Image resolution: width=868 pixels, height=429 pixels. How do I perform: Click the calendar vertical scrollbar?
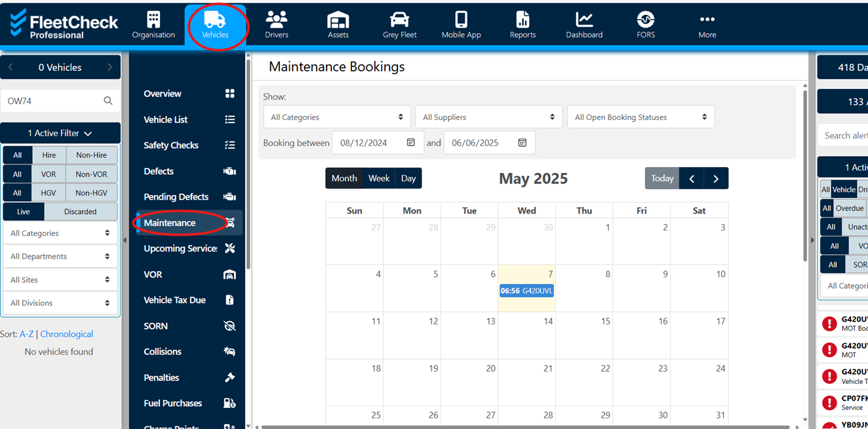point(804,177)
